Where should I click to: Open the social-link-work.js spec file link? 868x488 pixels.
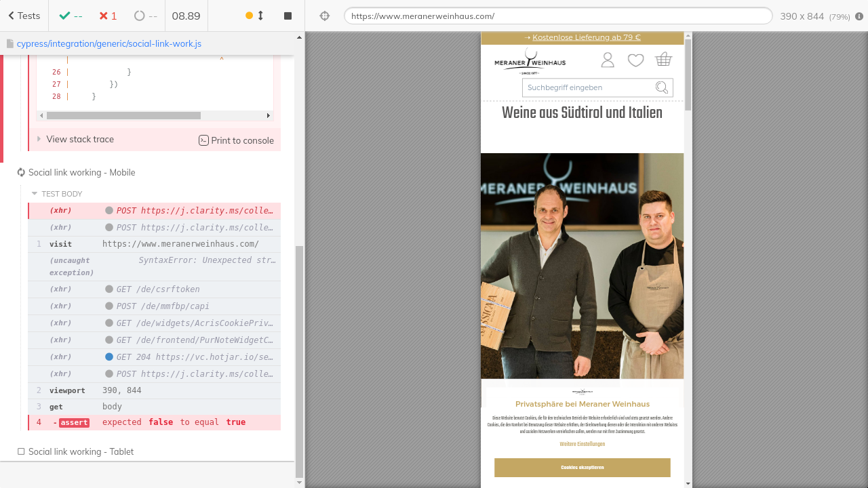coord(108,43)
